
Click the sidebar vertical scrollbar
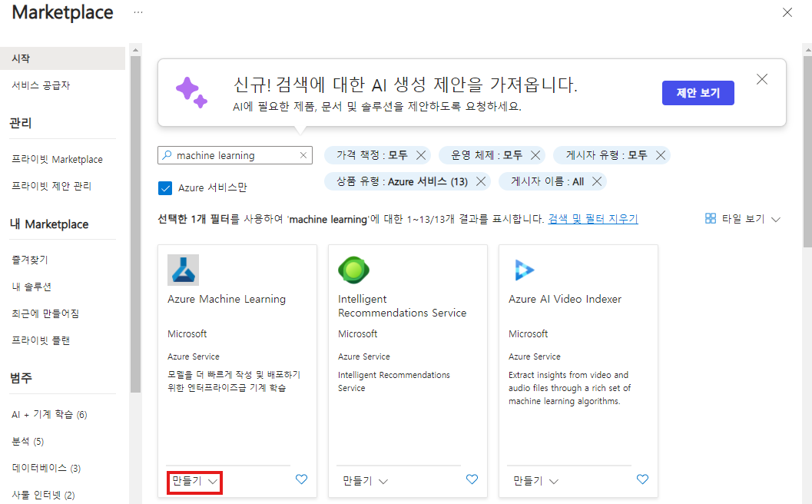tap(136, 224)
